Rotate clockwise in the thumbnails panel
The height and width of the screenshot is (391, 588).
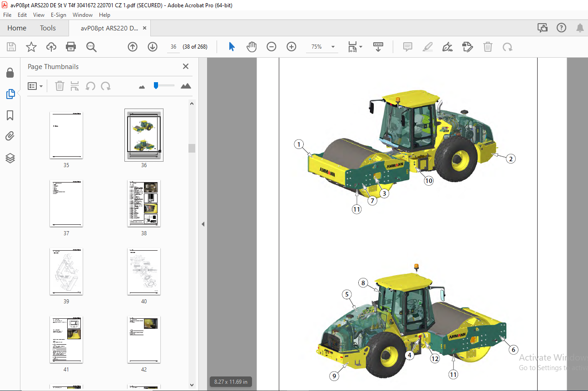[106, 86]
